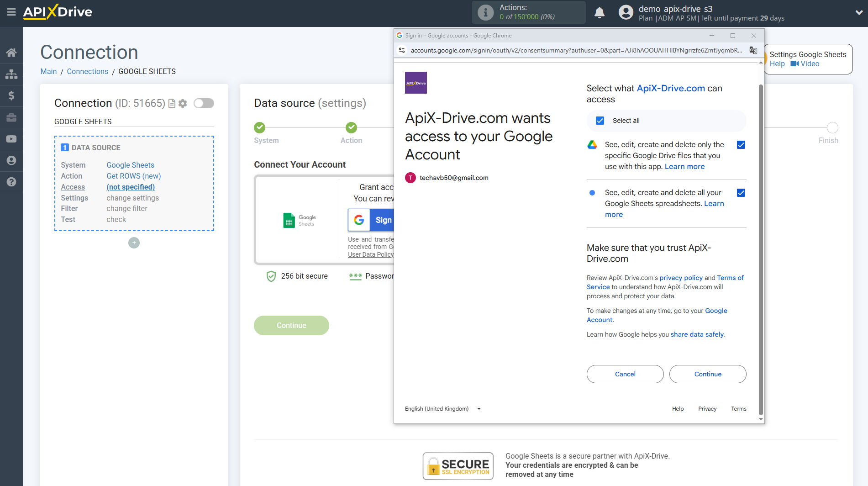Open the Connections breadcrumb link
This screenshot has height=486, width=868.
(x=88, y=71)
